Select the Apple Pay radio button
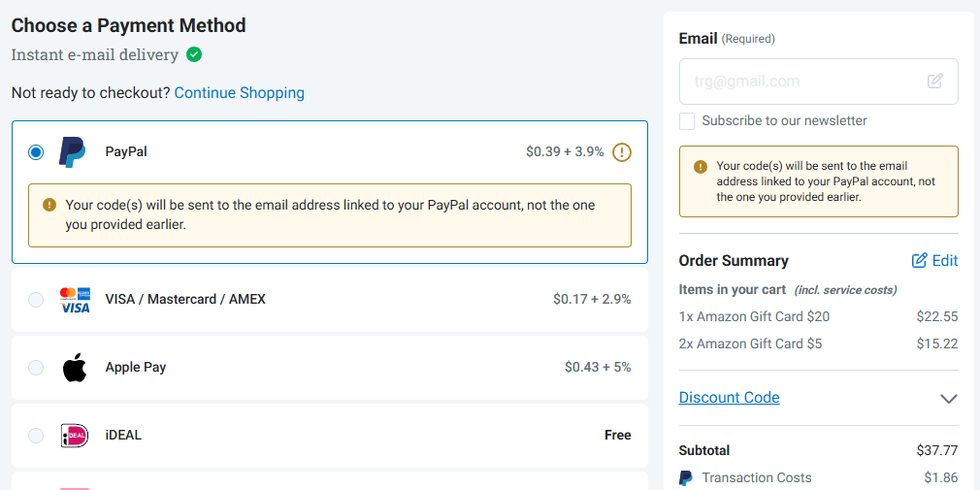The height and width of the screenshot is (490, 980). [x=36, y=368]
